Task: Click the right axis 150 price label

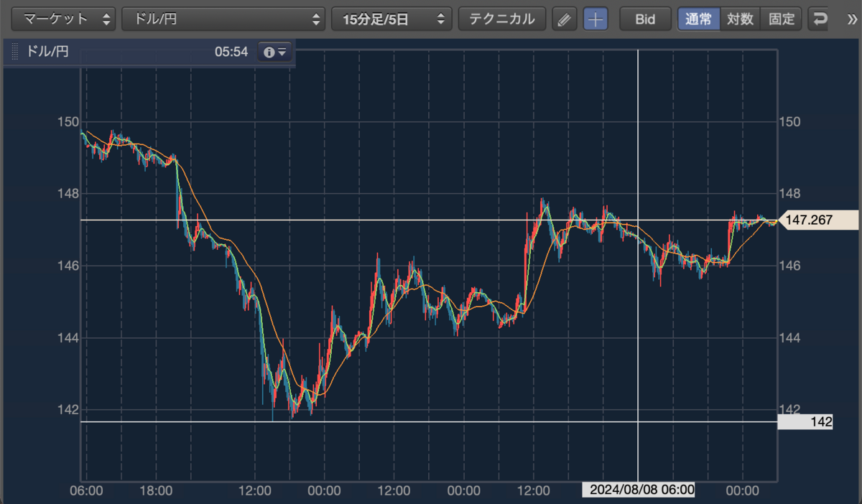Action: point(789,121)
